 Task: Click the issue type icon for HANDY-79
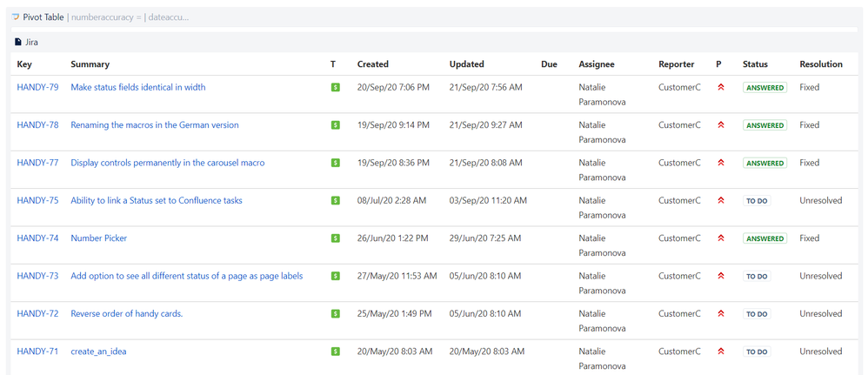tap(335, 88)
